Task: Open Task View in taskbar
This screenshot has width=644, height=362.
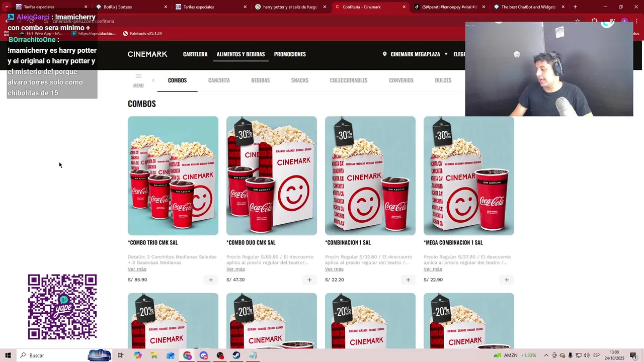Action: [x=121, y=355]
